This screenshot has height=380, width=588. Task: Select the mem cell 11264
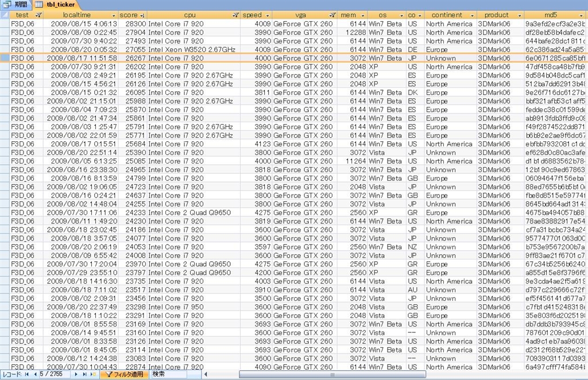point(352,161)
